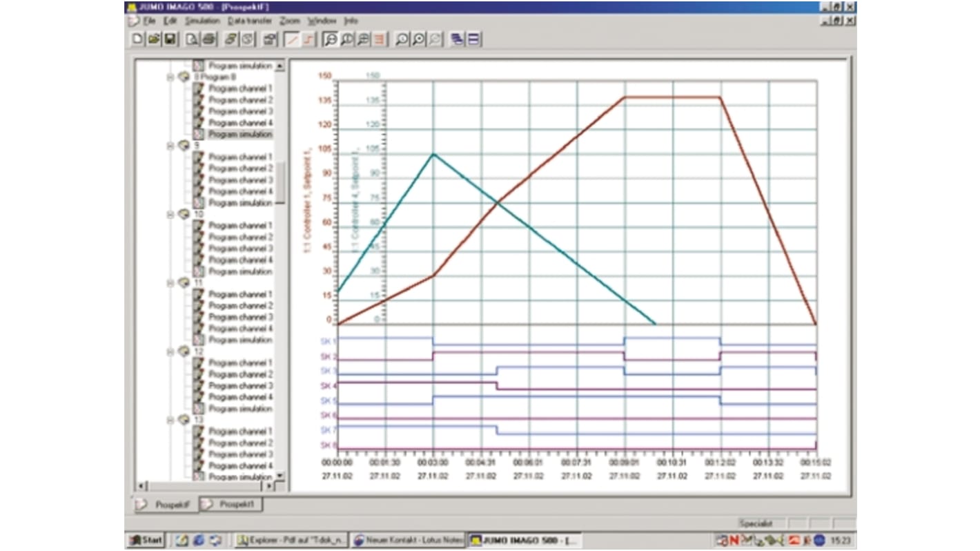Click the Print icon in the toolbar

click(208, 39)
